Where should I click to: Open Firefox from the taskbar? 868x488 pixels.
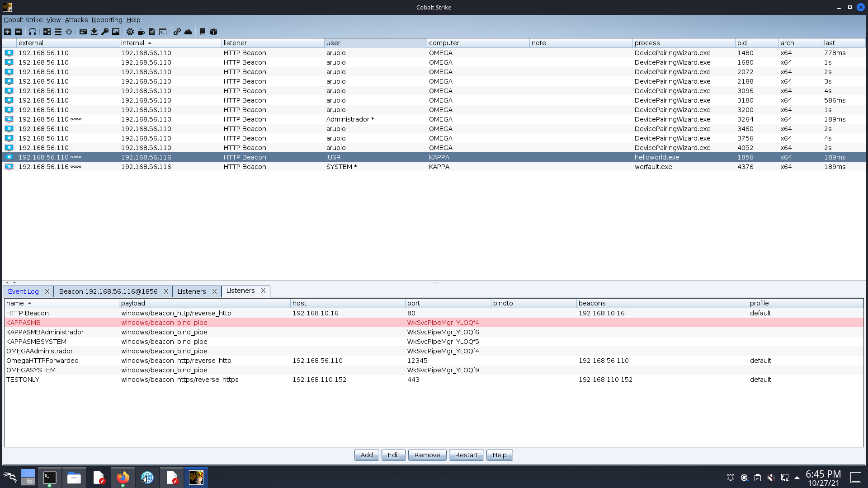123,478
